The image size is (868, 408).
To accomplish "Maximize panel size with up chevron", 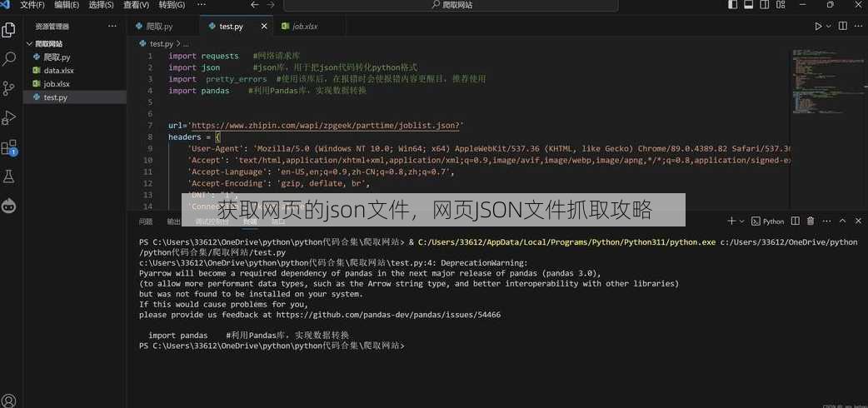I will coord(842,221).
